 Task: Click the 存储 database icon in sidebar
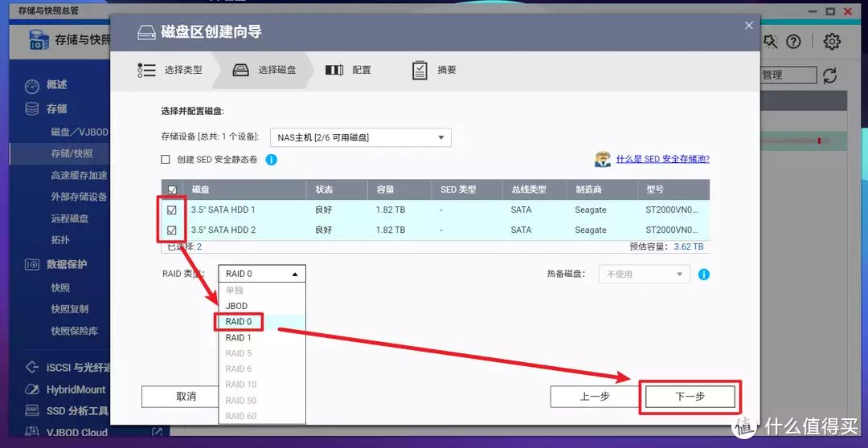(x=32, y=109)
